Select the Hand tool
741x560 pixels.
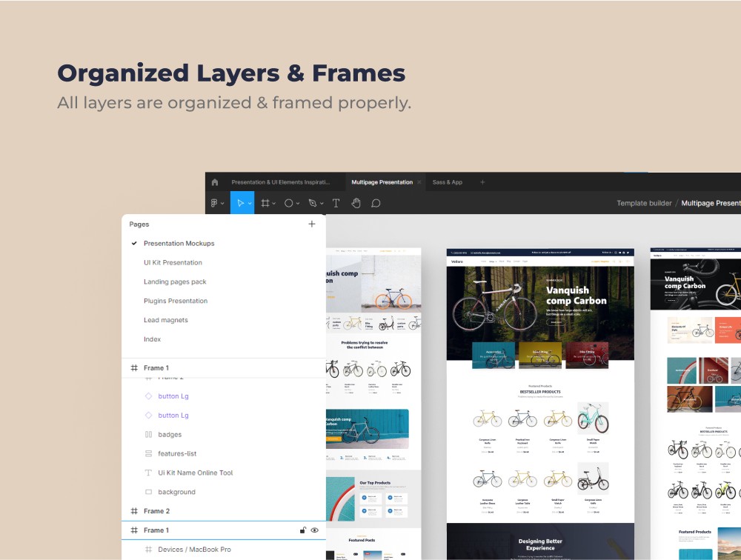(356, 203)
